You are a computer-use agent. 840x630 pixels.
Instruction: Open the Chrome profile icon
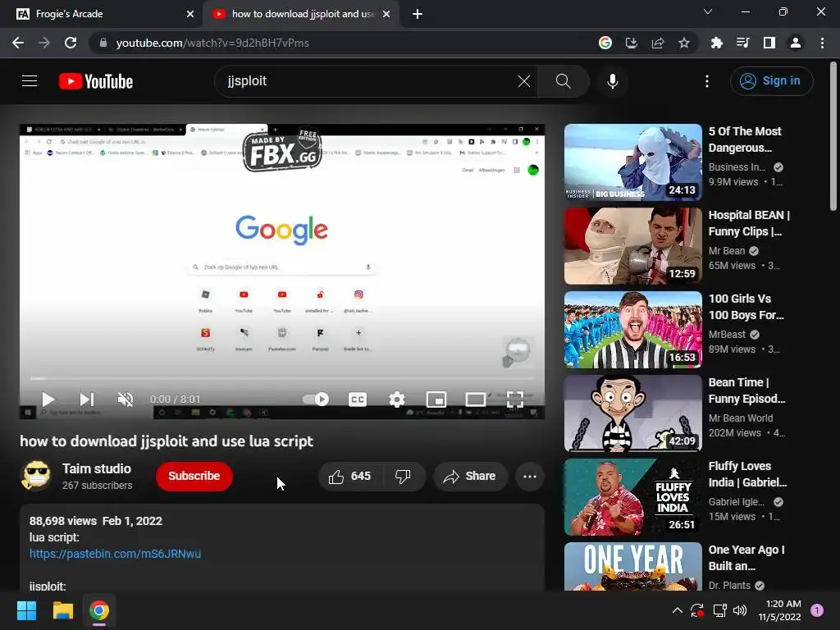796,43
